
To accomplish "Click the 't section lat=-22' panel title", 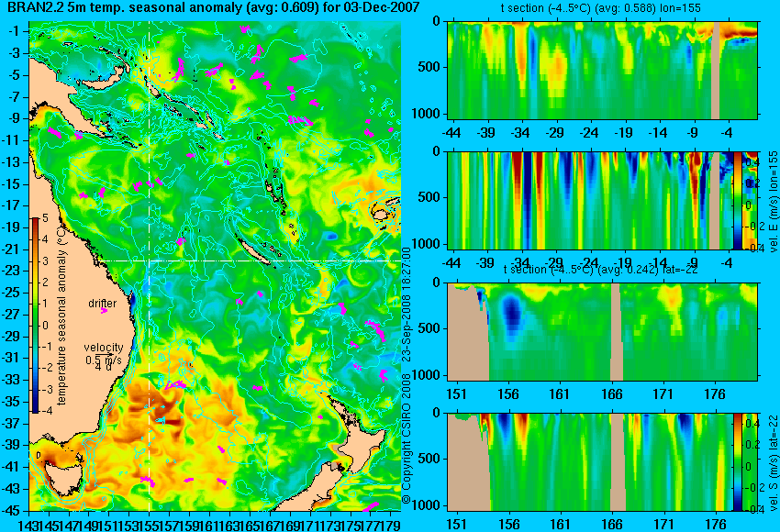I will click(601, 270).
